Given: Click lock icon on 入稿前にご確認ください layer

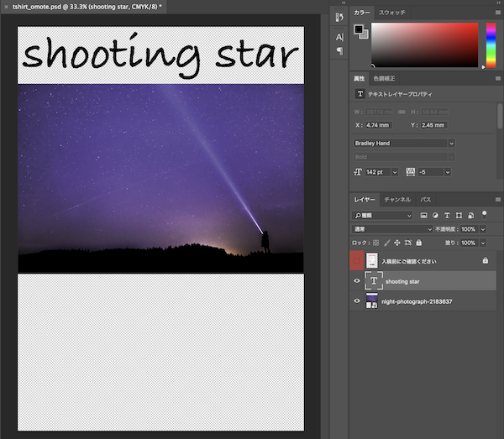Looking at the screenshot, I should (486, 260).
